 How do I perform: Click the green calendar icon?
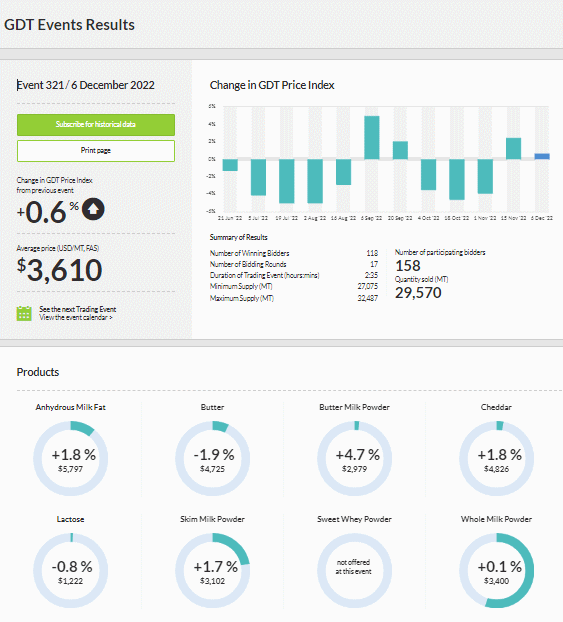[24, 313]
